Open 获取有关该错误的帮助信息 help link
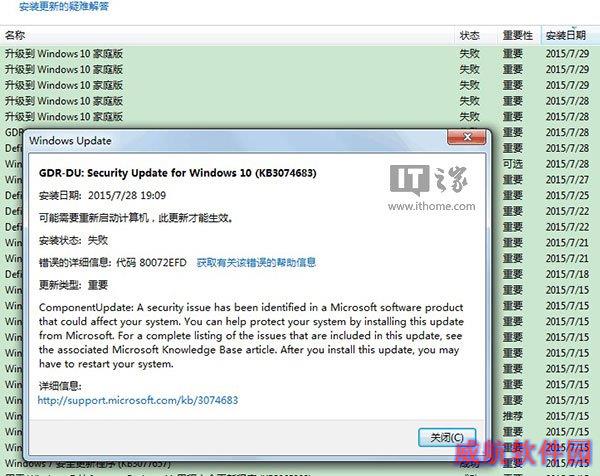Image resolution: width=600 pixels, height=476 pixels. coord(256,262)
